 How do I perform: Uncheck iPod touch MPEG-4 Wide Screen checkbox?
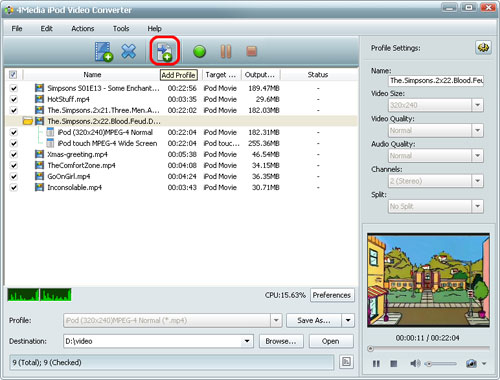tap(14, 143)
